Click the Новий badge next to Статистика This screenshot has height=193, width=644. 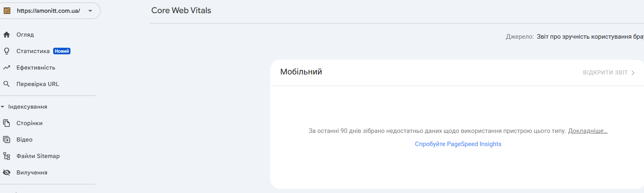click(x=62, y=51)
